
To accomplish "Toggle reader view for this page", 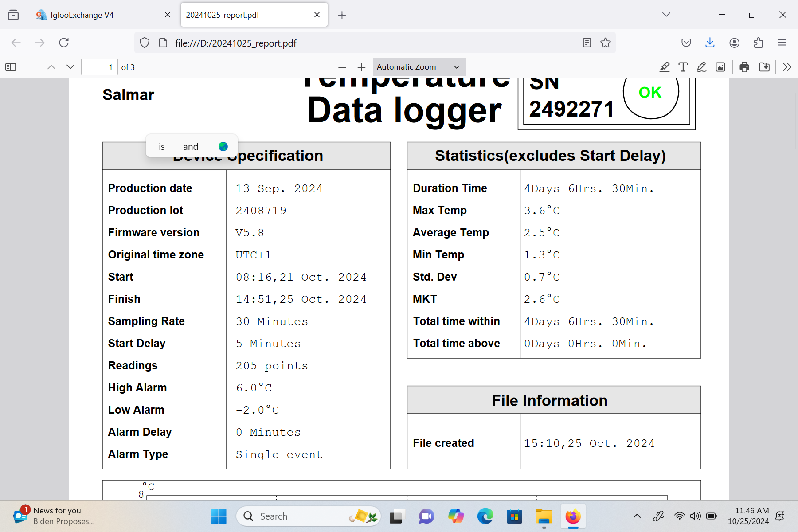I will pyautogui.click(x=587, y=43).
